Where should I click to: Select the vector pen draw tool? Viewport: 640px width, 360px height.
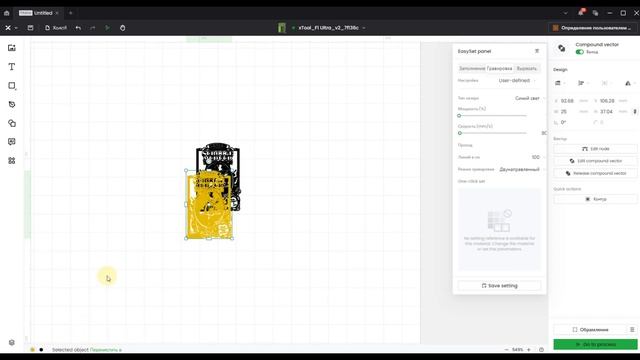(12, 104)
